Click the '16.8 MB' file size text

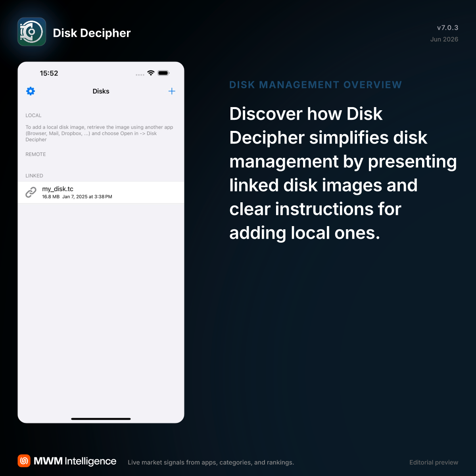click(51, 197)
